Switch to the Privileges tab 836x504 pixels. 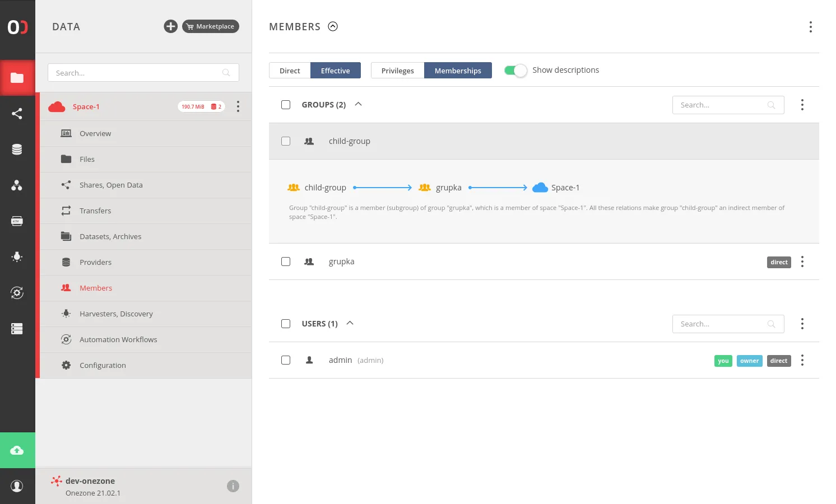click(397, 71)
